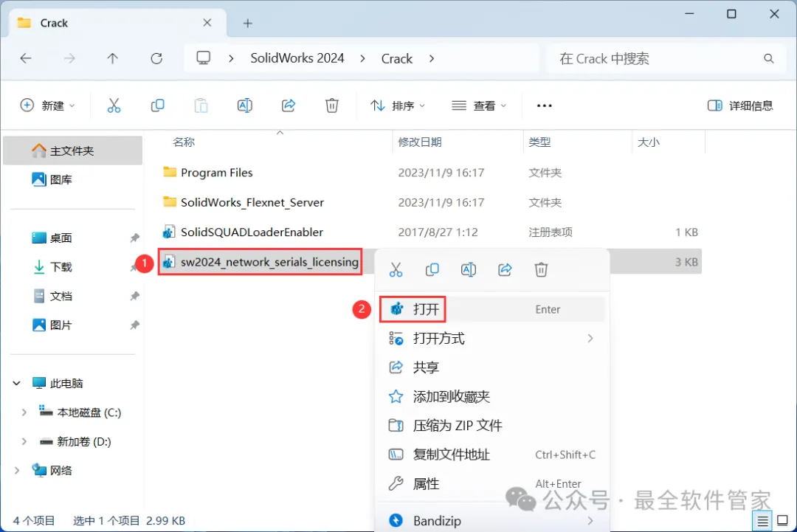
Task: Sort by 类型 column header
Action: coord(539,142)
